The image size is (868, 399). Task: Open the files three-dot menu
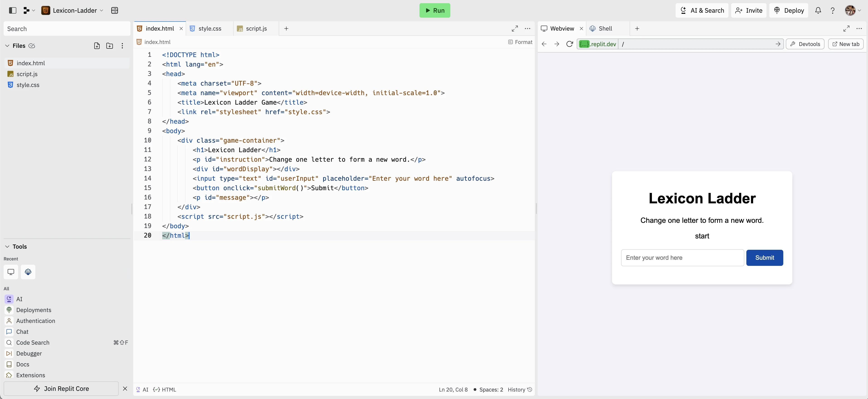(x=122, y=46)
